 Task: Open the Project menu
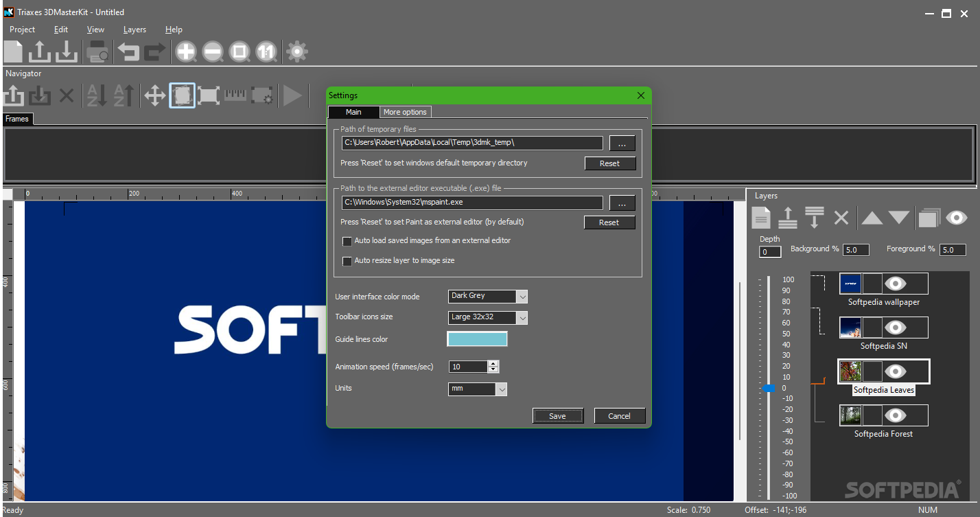[x=23, y=30]
